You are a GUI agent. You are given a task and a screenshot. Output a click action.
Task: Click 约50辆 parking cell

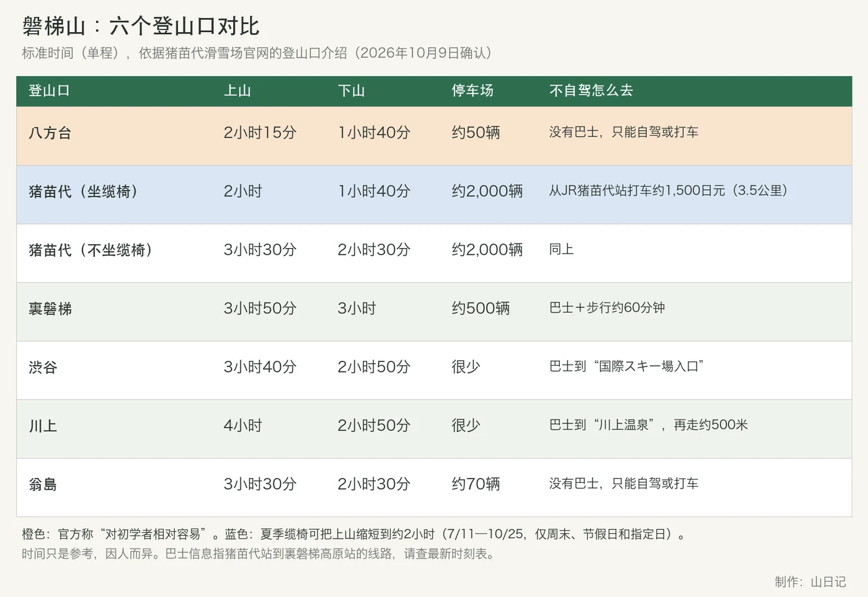click(x=476, y=133)
